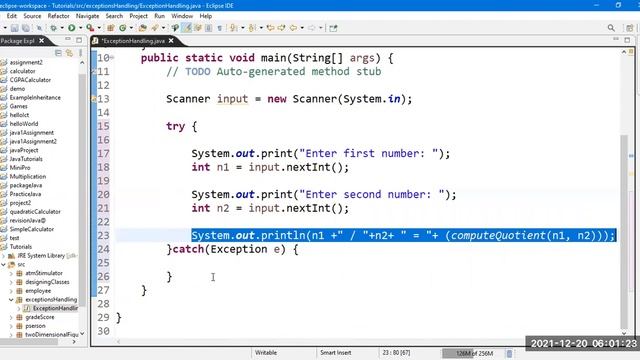Expand the JRE System Library node
The width and height of the screenshot is (640, 360).
[x=4, y=256]
